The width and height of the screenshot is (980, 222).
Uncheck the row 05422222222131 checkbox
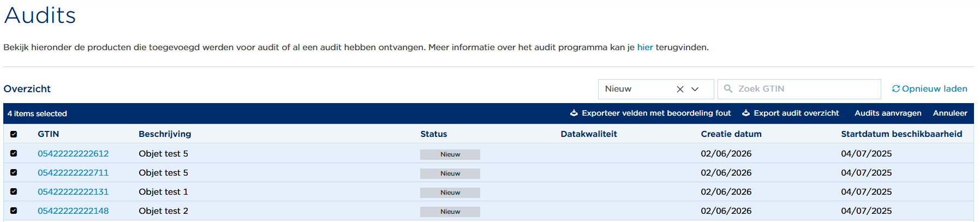pyautogui.click(x=14, y=191)
